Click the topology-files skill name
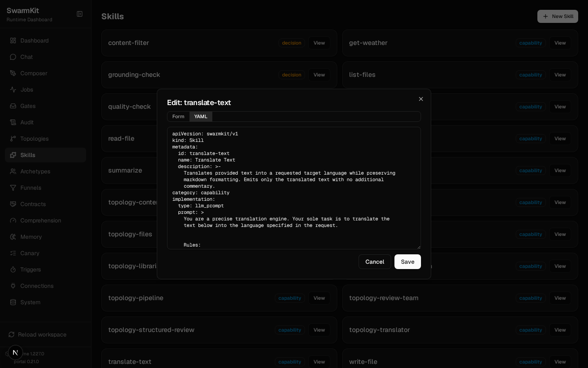The image size is (588, 368). click(130, 234)
